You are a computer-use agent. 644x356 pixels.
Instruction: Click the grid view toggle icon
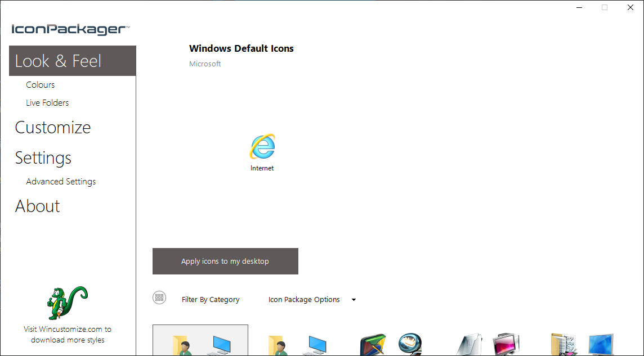pyautogui.click(x=159, y=298)
